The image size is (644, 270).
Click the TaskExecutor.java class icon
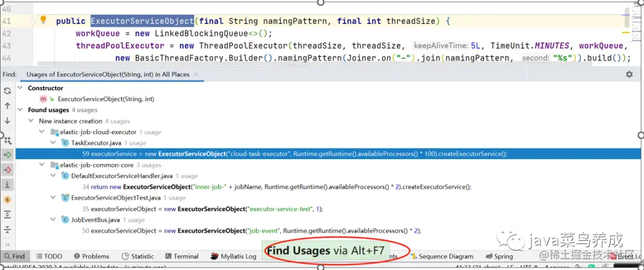tap(65, 143)
